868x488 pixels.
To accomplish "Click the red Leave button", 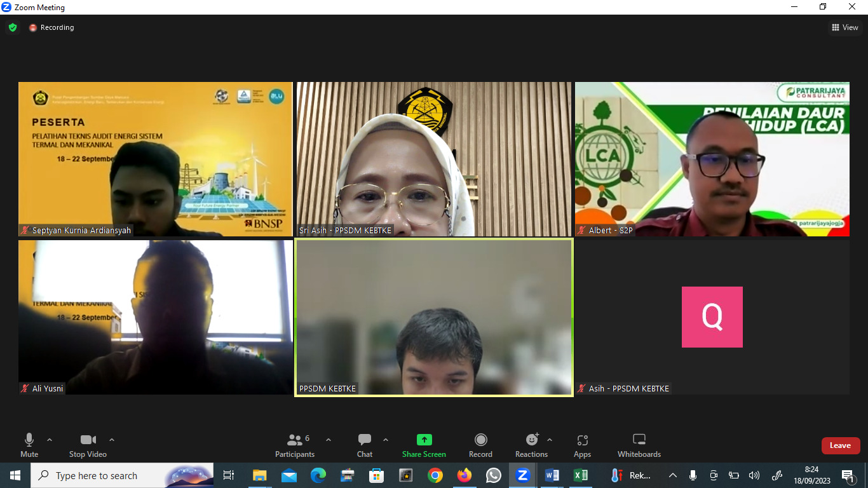I will pyautogui.click(x=840, y=445).
